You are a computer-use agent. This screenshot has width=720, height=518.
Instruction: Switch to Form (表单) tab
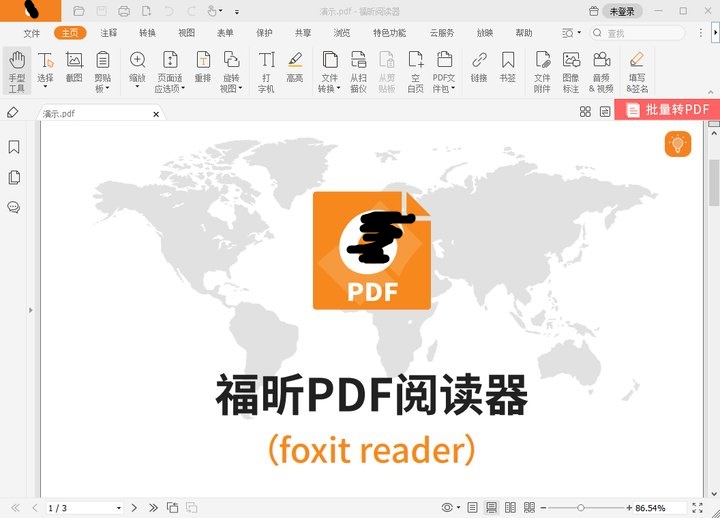tap(225, 33)
